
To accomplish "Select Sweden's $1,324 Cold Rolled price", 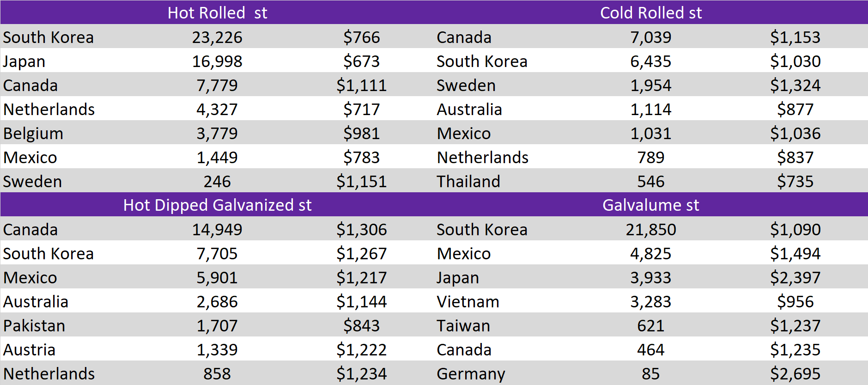I will pyautogui.click(x=795, y=85).
